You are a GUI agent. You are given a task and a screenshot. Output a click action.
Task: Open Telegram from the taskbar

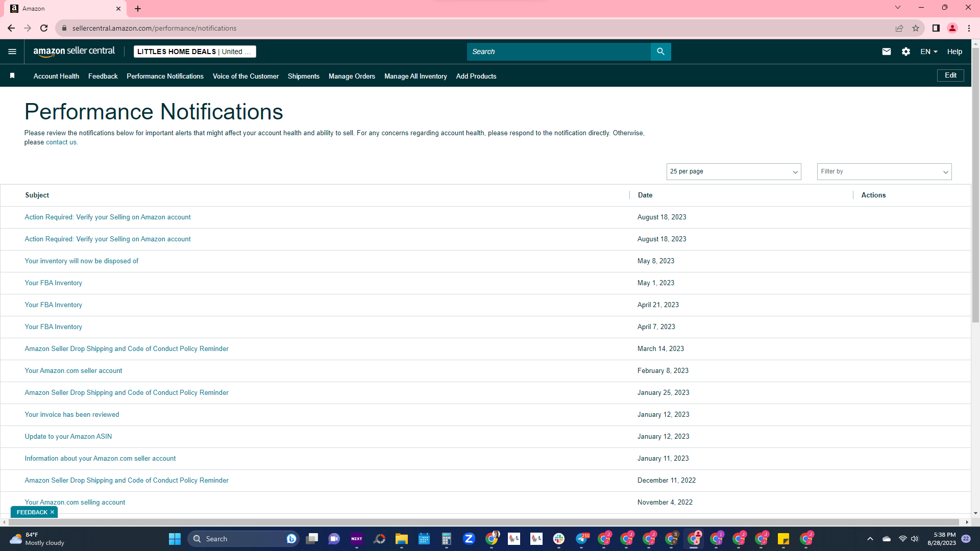[x=582, y=539]
